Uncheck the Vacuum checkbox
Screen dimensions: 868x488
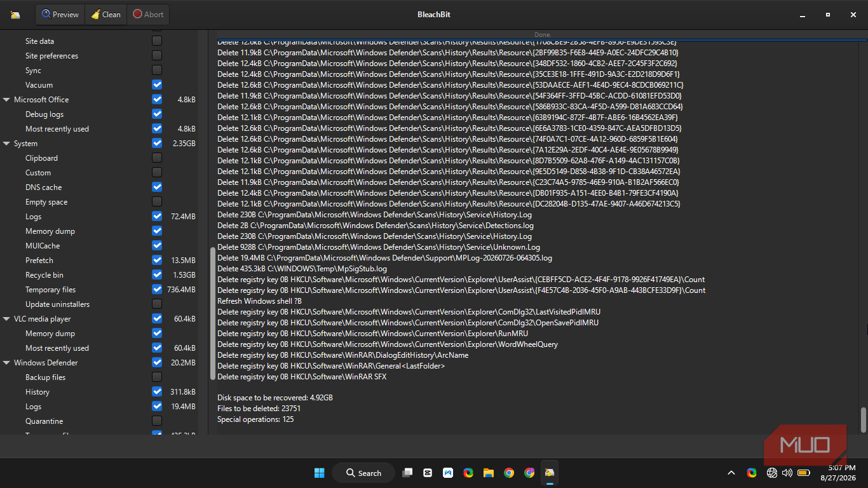[157, 85]
